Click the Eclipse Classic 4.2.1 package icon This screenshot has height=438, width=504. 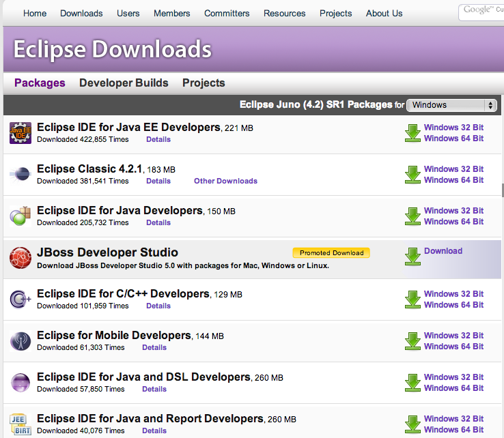[x=20, y=175]
